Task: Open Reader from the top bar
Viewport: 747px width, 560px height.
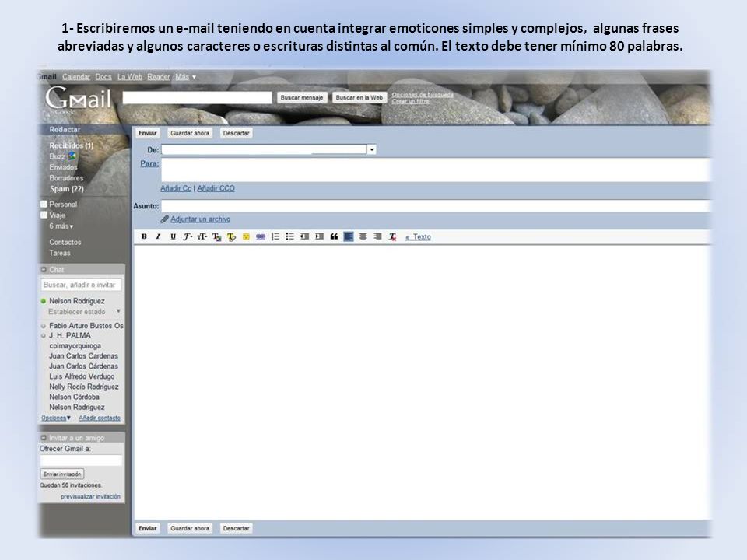Action: click(x=158, y=77)
